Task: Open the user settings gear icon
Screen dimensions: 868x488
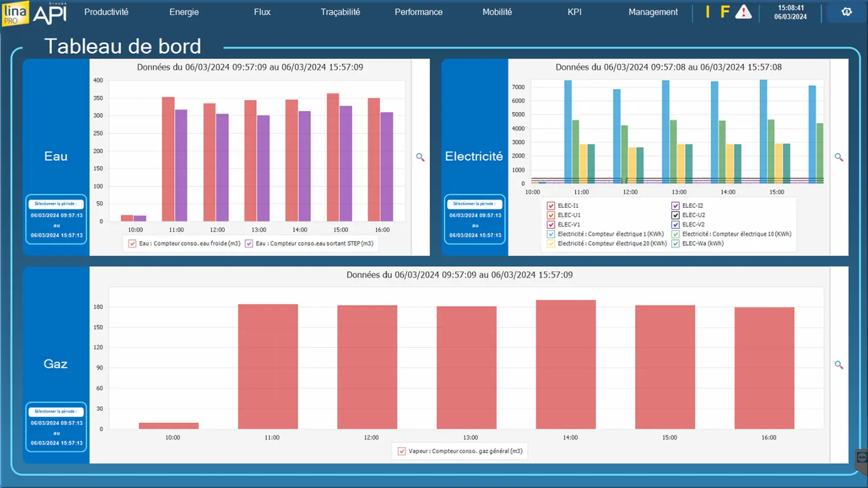Action: [846, 12]
